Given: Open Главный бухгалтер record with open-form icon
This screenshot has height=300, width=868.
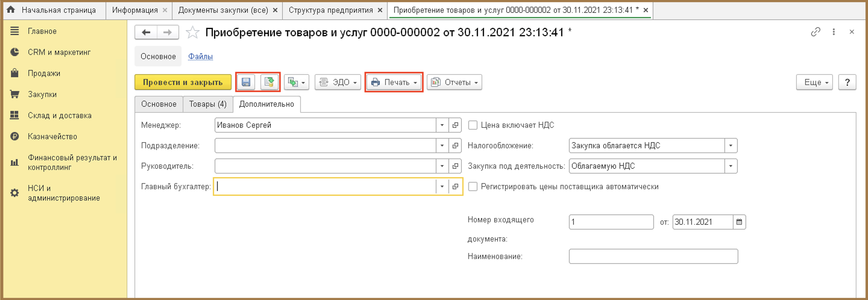Looking at the screenshot, I should click(x=455, y=186).
